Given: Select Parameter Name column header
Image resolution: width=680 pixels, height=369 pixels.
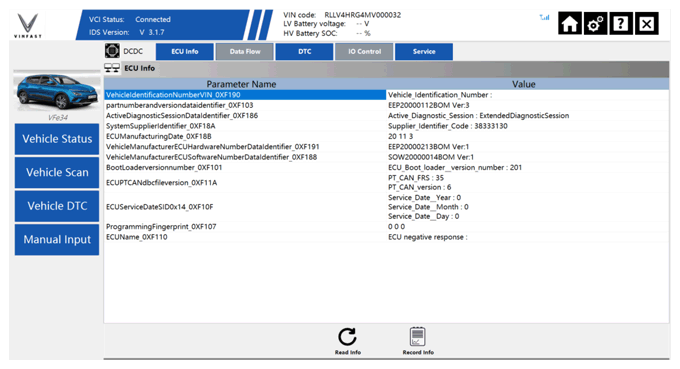Looking at the screenshot, I should click(241, 84).
